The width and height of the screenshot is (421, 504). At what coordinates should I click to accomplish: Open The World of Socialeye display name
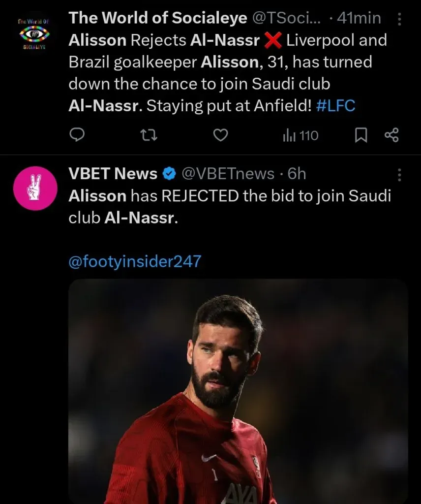[x=158, y=18]
